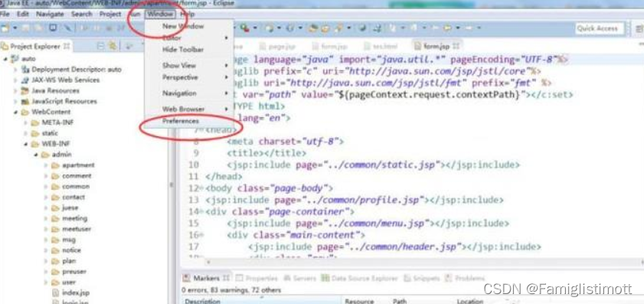Switch to the Properties view tab
This screenshot has height=304, width=644.
click(x=257, y=278)
